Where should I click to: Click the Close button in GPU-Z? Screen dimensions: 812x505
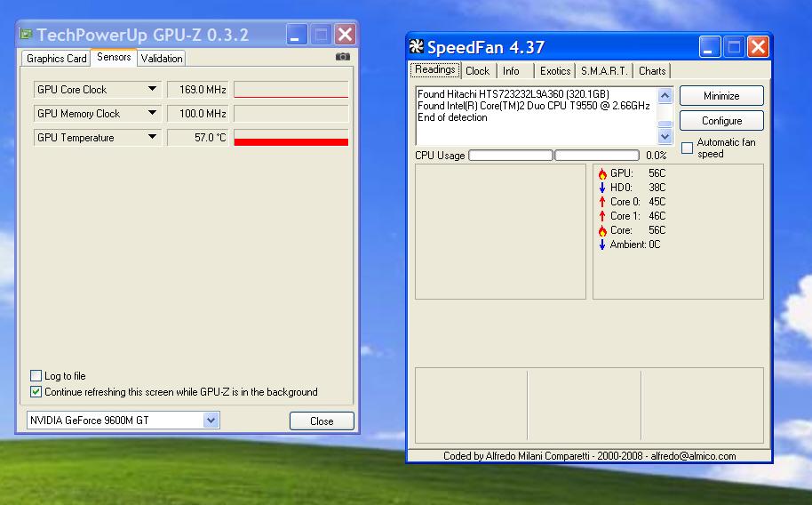(x=322, y=421)
